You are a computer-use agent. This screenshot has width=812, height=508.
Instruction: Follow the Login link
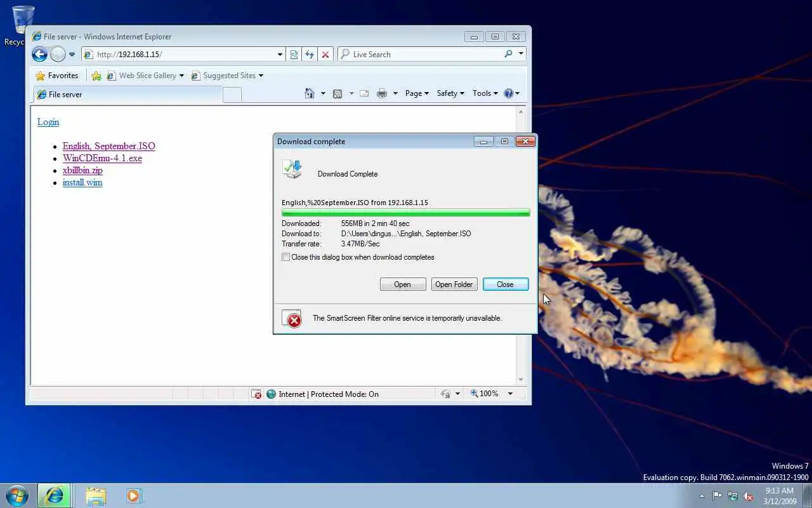[x=48, y=122]
